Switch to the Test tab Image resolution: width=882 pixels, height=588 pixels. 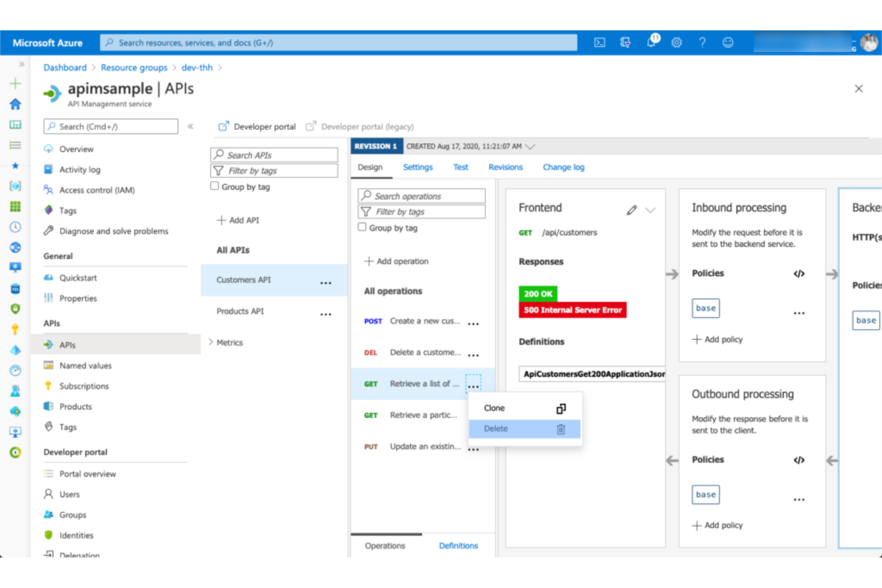click(x=461, y=167)
